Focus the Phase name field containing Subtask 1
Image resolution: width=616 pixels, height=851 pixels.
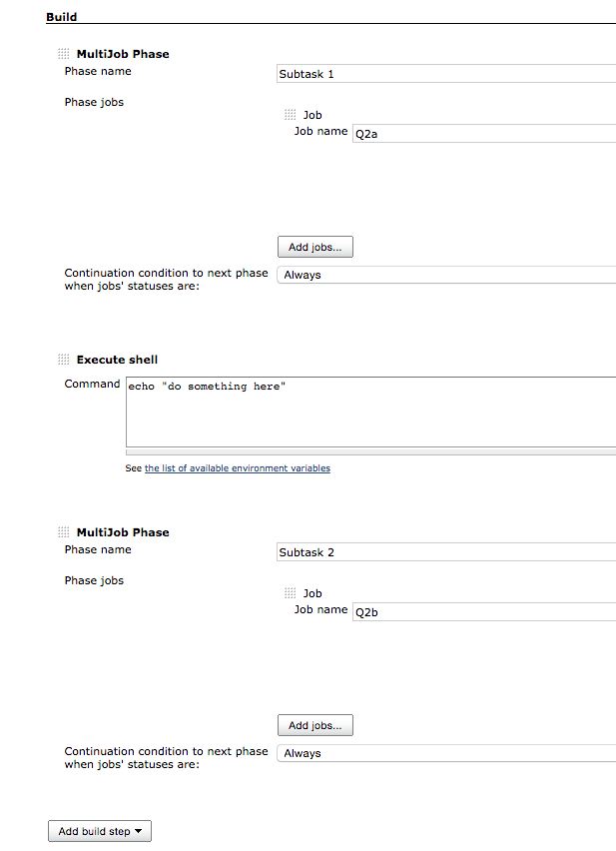pos(445,74)
